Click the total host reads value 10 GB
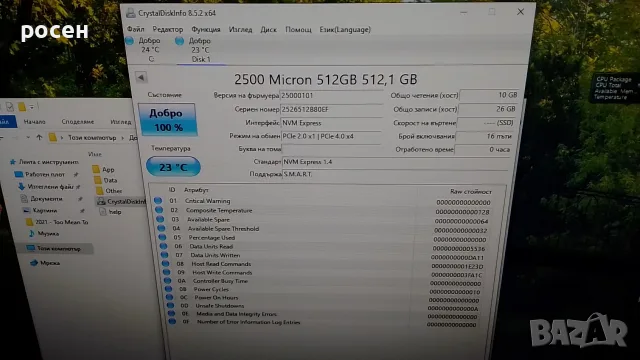Screen dimensions: 640x360 pos(489,95)
